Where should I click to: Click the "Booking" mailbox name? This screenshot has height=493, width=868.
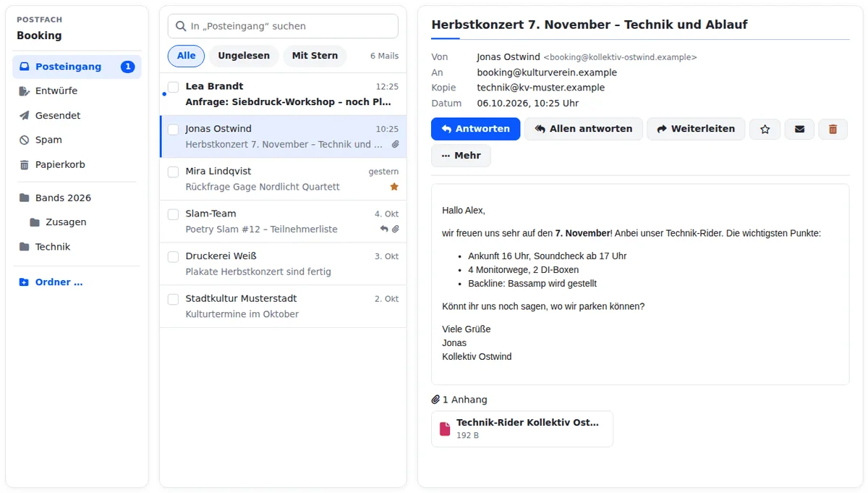coord(39,35)
